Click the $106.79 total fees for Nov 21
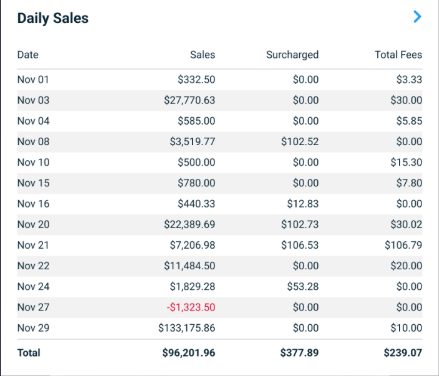439x376 pixels. tap(403, 245)
